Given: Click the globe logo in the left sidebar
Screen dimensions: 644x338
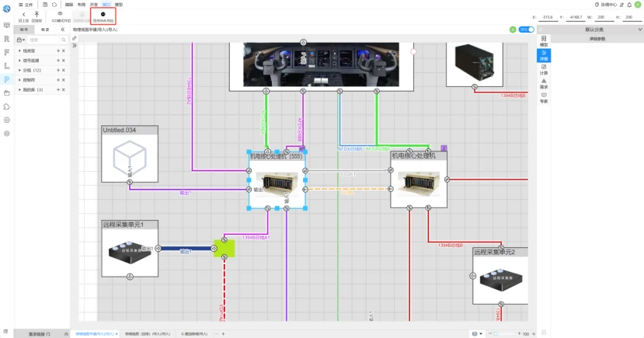Looking at the screenshot, I should click(x=6, y=9).
